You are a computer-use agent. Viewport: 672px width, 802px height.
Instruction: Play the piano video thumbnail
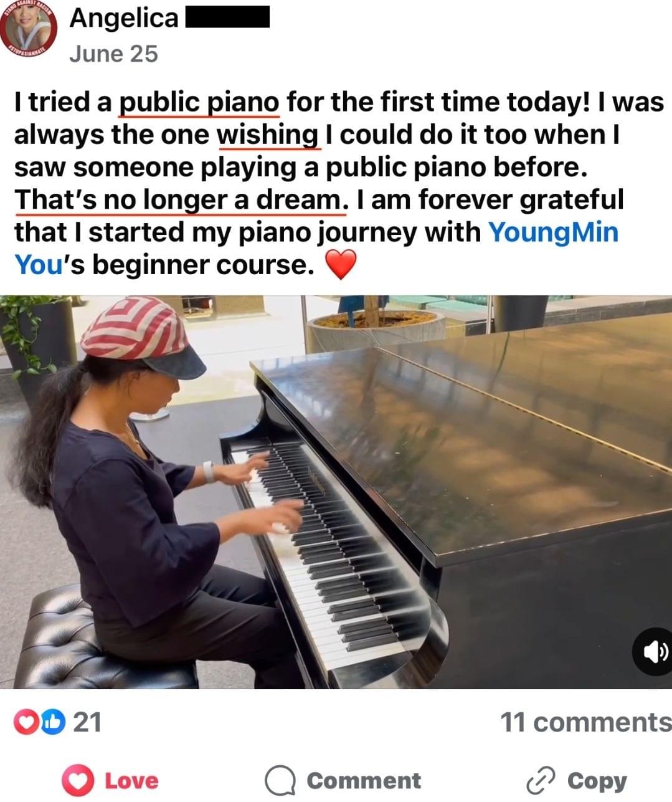(336, 492)
